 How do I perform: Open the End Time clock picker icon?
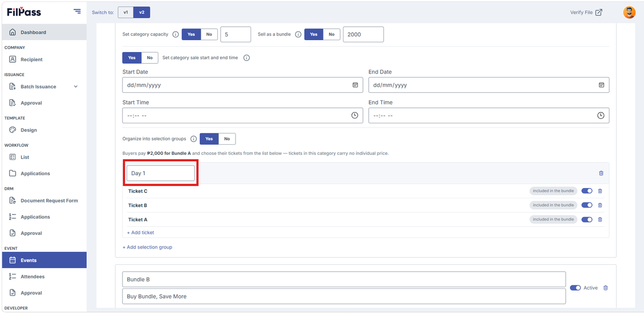pos(601,115)
